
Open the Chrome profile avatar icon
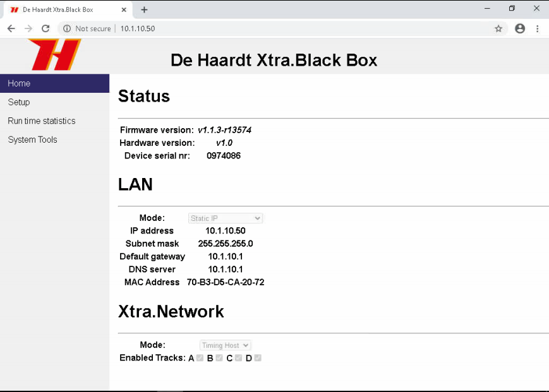click(520, 28)
